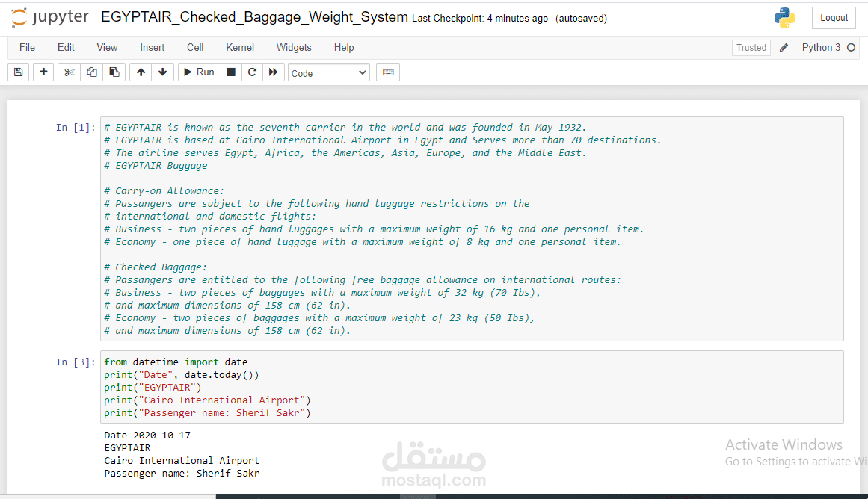Click the '# Checked Baggage:' comment line

click(x=156, y=267)
